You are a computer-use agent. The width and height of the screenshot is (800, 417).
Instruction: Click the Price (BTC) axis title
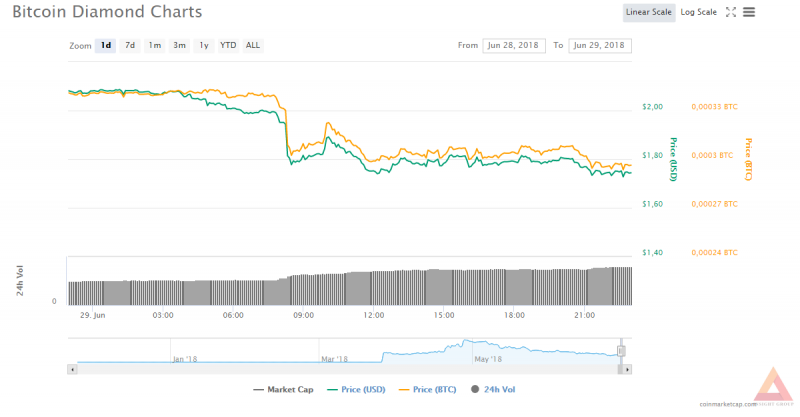[x=748, y=159]
